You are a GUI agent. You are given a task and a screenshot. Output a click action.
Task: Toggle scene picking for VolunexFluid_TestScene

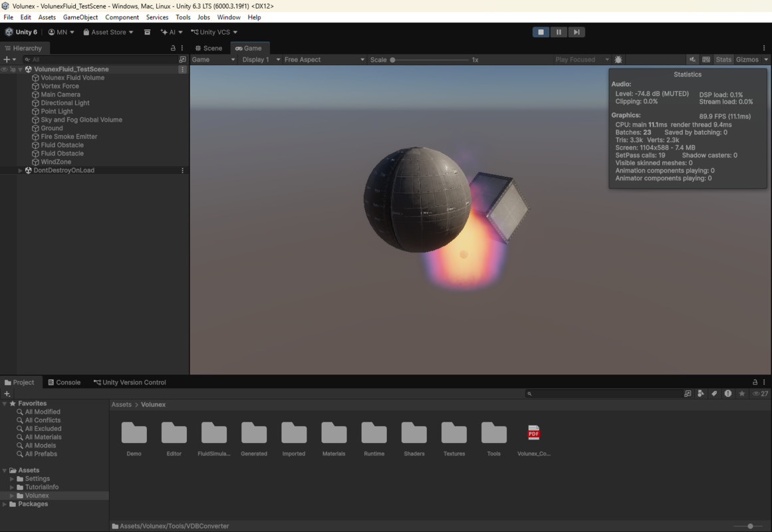pos(13,69)
